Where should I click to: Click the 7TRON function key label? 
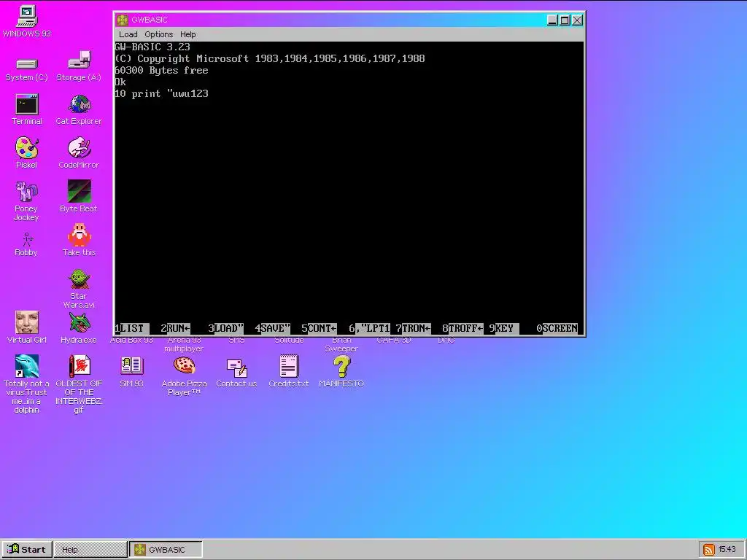coord(414,329)
